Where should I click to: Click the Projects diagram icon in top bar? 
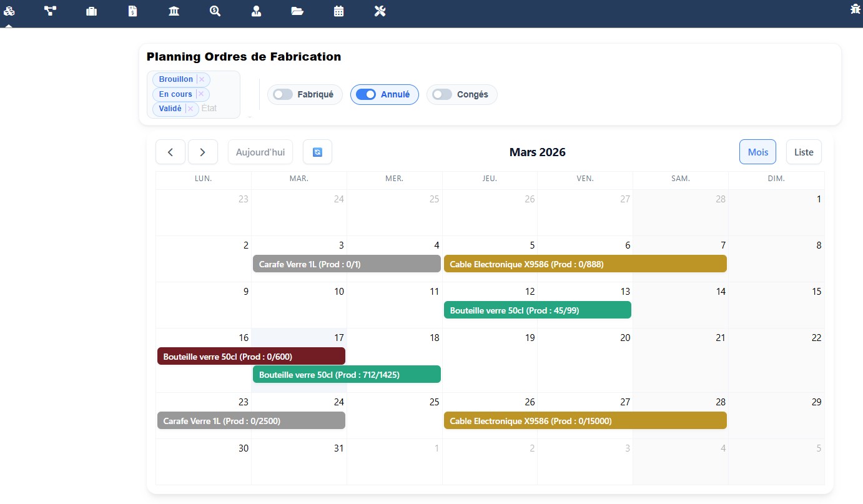tap(50, 11)
